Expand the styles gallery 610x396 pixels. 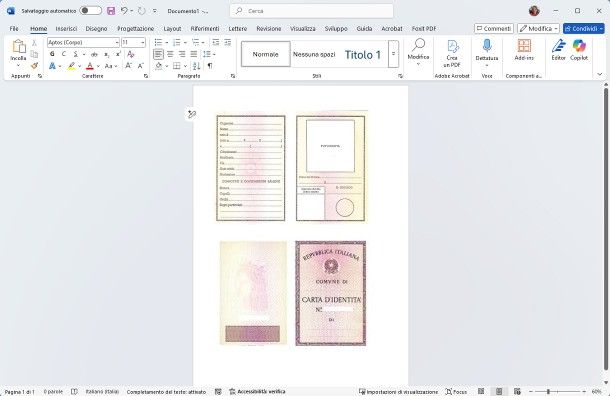tap(393, 54)
